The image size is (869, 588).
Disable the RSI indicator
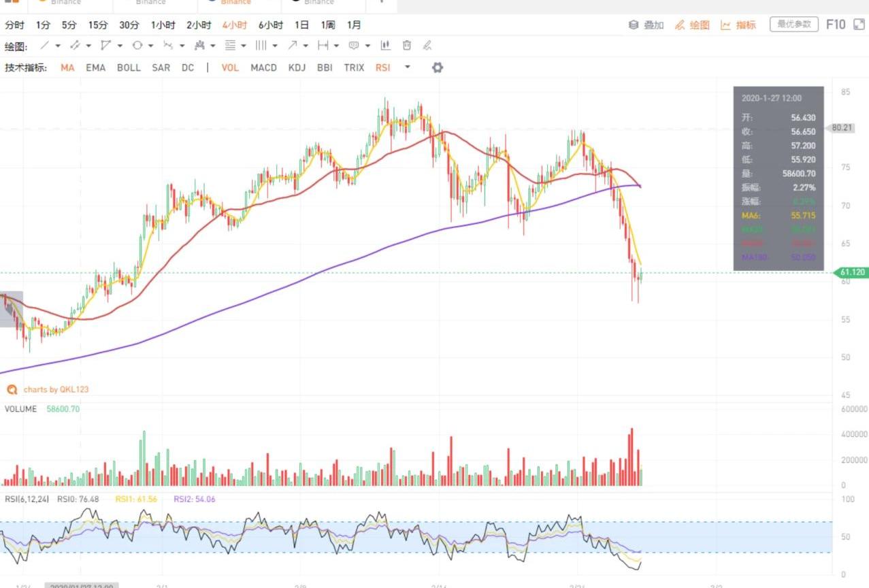(x=382, y=67)
